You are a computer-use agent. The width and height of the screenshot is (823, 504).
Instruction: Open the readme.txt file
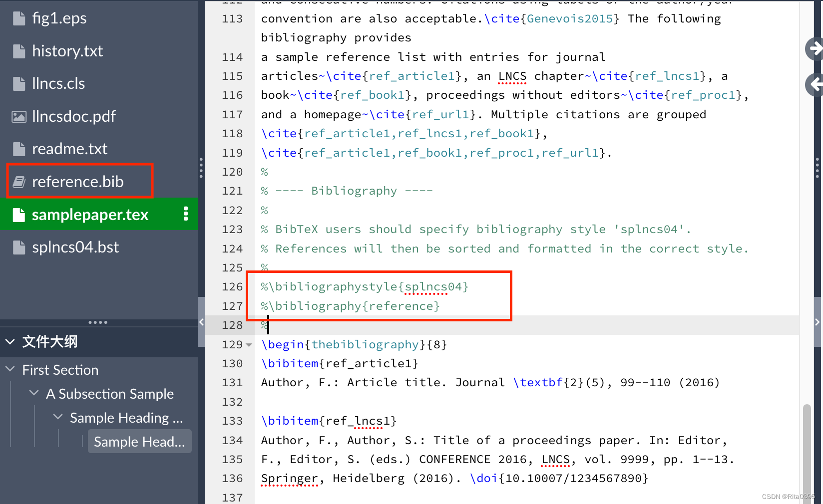[69, 148]
